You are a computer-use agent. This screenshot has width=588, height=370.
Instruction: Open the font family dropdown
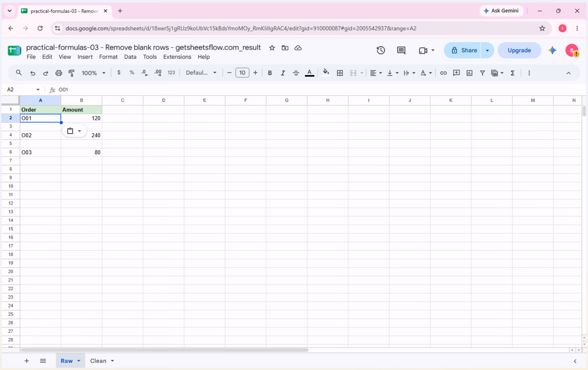tap(201, 73)
